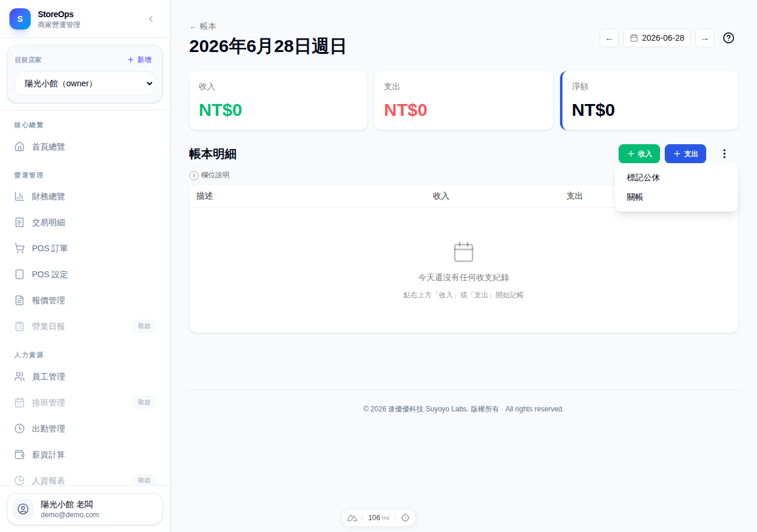The width and height of the screenshot is (757, 532).
Task: Add expense with the blue 支出 button
Action: [685, 154]
